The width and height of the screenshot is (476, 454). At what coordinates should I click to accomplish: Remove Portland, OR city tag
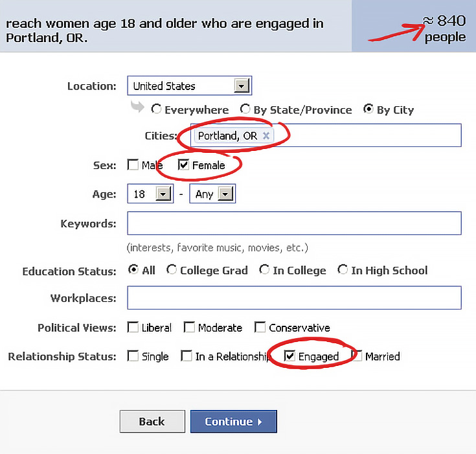(266, 135)
